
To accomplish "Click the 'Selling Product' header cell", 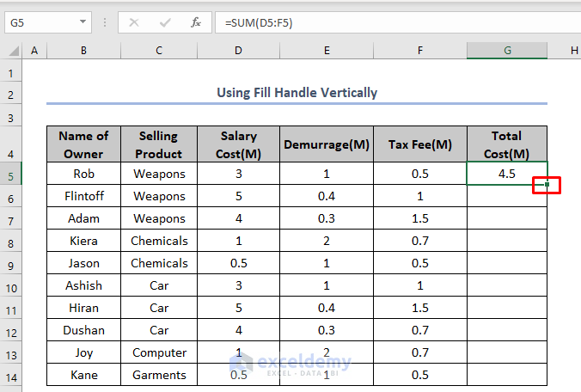I will coord(159,144).
